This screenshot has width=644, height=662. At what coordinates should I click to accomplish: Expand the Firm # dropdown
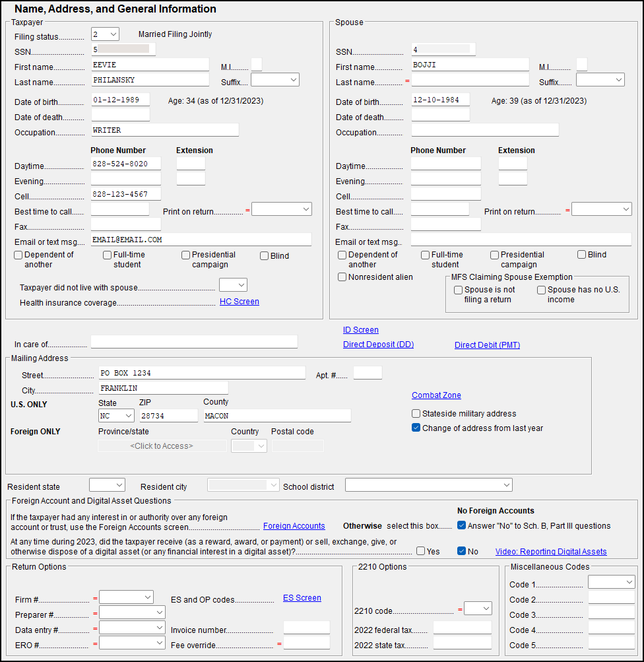tap(126, 597)
